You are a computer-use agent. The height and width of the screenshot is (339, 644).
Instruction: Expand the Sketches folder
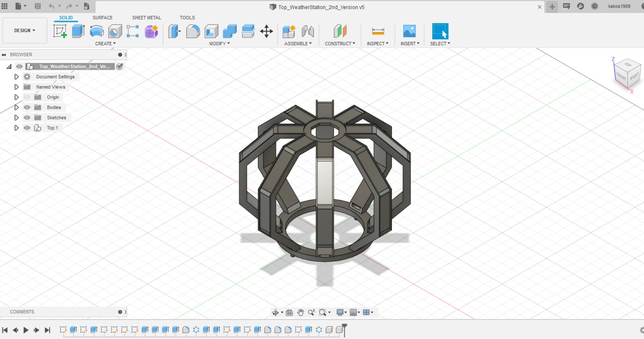click(16, 118)
